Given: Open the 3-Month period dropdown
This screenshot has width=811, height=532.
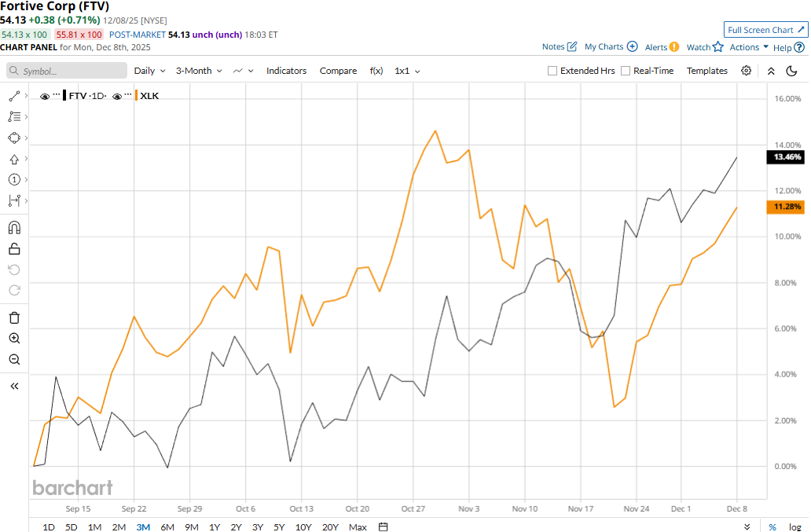Looking at the screenshot, I should 199,71.
